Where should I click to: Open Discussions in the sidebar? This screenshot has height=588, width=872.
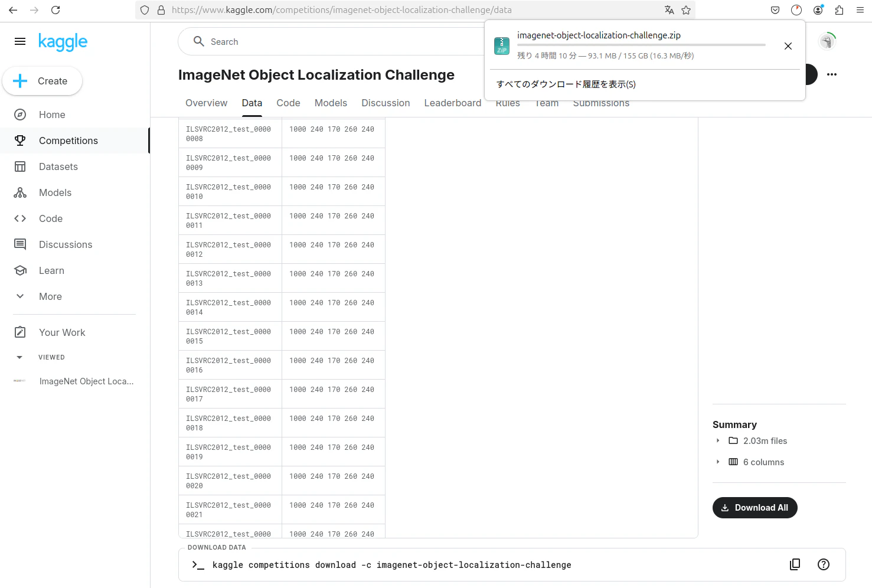(66, 244)
